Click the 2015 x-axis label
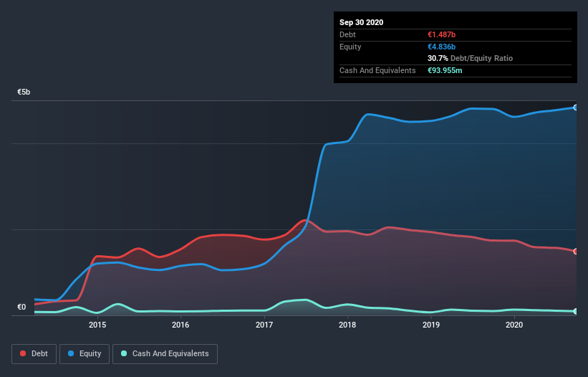 pyautogui.click(x=97, y=325)
